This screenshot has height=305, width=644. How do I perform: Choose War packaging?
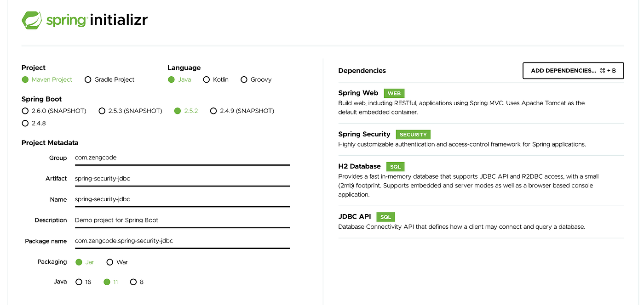pyautogui.click(x=117, y=262)
